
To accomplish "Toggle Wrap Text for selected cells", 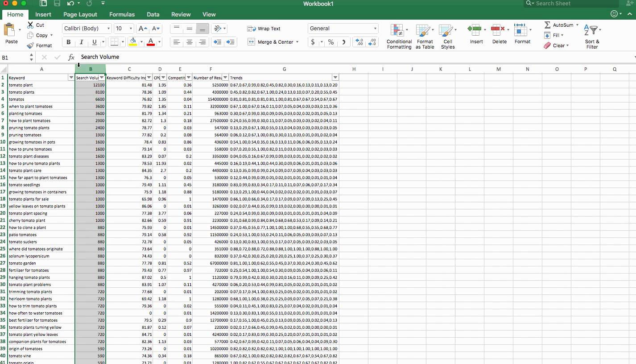I will (x=264, y=29).
